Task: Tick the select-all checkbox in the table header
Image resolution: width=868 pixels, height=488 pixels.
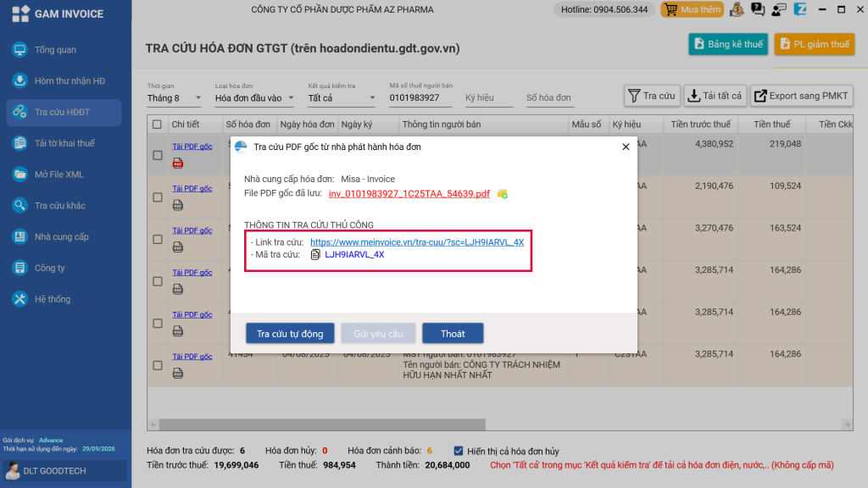Action: click(157, 125)
